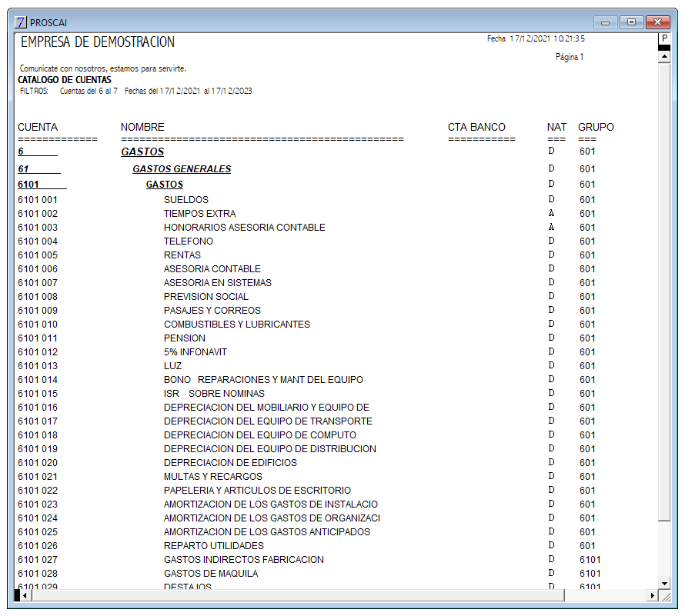This screenshot has width=685, height=616.
Task: Click the horizontal scrollbar right arrow
Action: (653, 595)
